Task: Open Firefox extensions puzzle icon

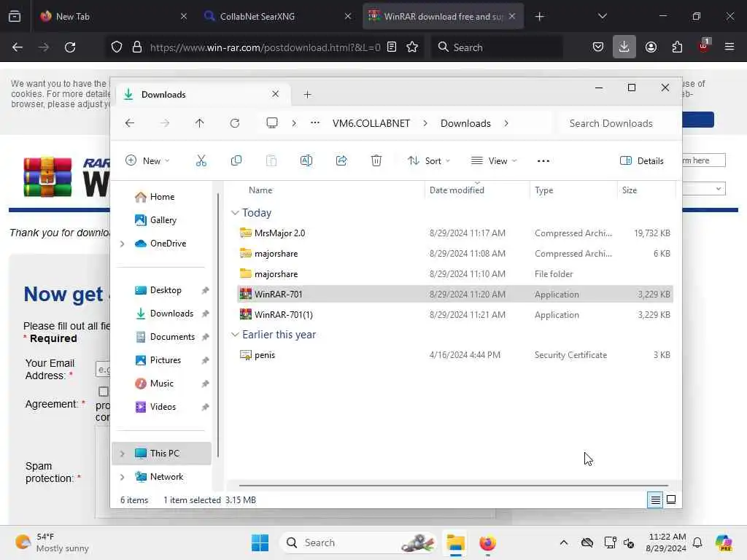Action: tap(677, 47)
